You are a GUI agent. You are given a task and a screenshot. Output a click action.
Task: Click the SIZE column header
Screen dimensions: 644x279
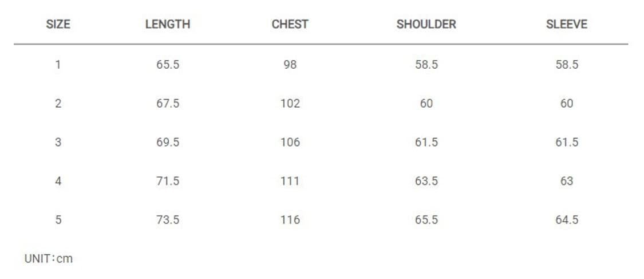point(58,25)
